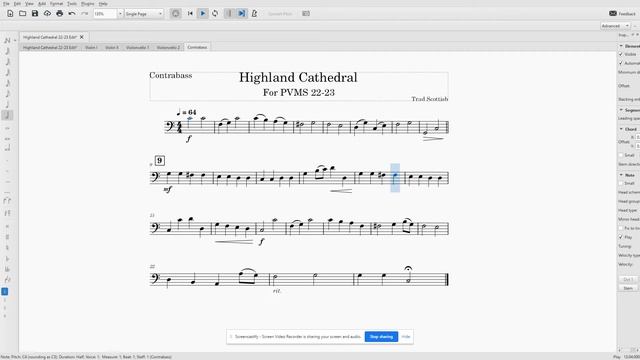640x360 pixels.
Task: Collapse the Segment section in Inspector
Action: tap(621, 110)
